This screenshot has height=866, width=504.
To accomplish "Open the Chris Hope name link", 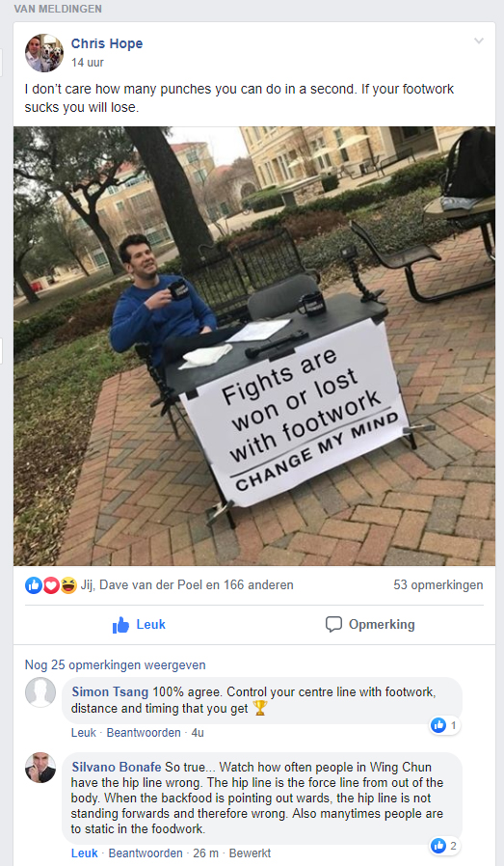I will 107,43.
